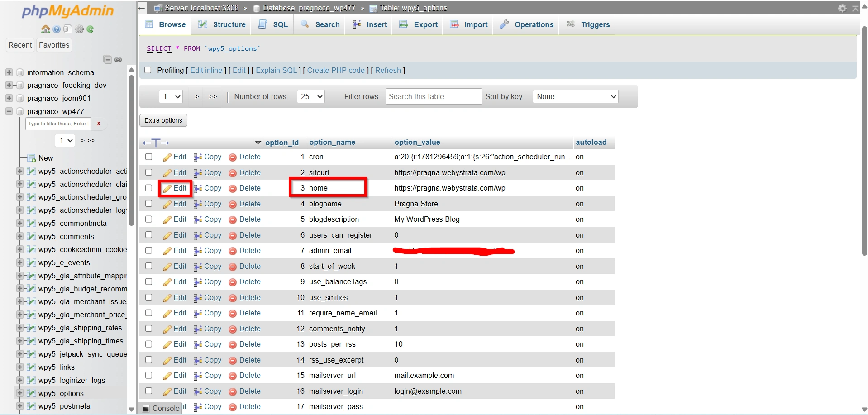Expand the wpy5_commentmeta table node

pos(19,223)
